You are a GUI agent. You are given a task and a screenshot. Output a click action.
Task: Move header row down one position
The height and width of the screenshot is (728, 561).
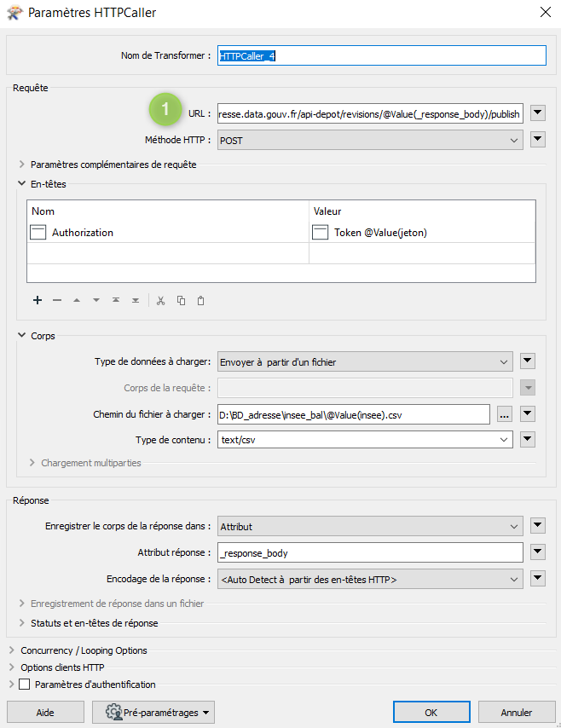[96, 300]
